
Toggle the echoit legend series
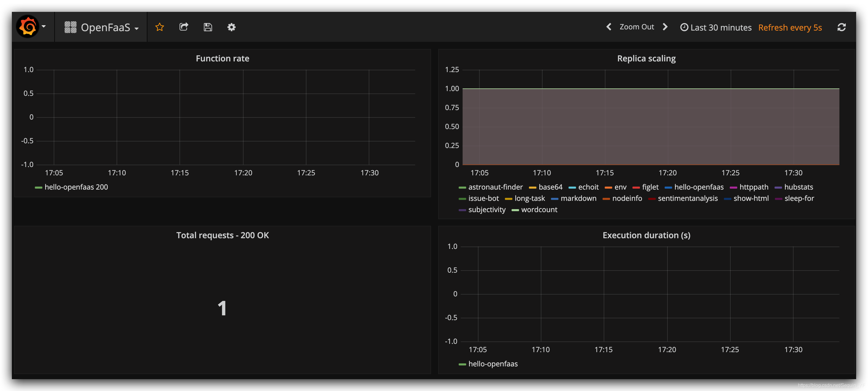pyautogui.click(x=583, y=187)
